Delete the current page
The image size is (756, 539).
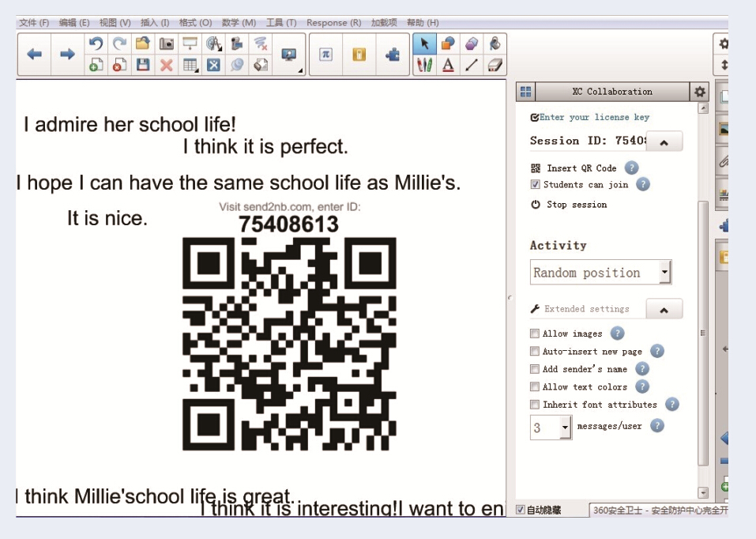click(119, 65)
